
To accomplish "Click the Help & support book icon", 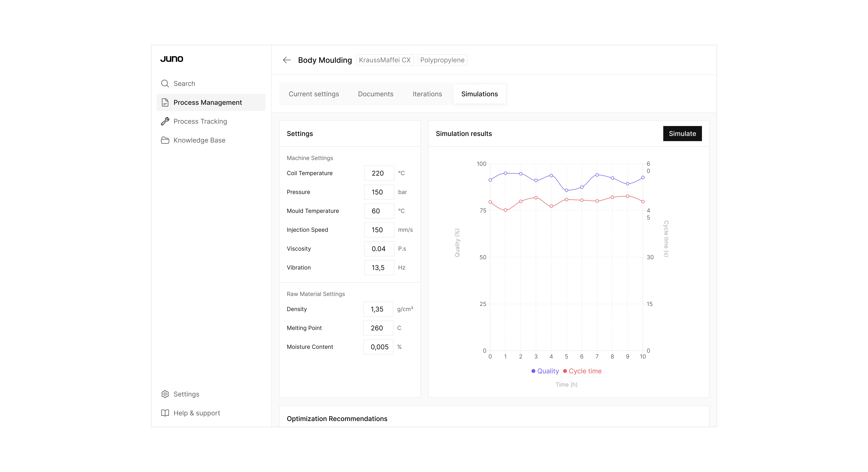I will pyautogui.click(x=165, y=413).
